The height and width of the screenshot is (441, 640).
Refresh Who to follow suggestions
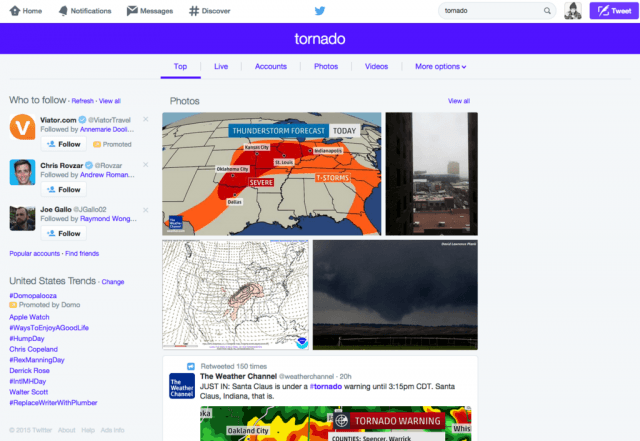pos(82,101)
